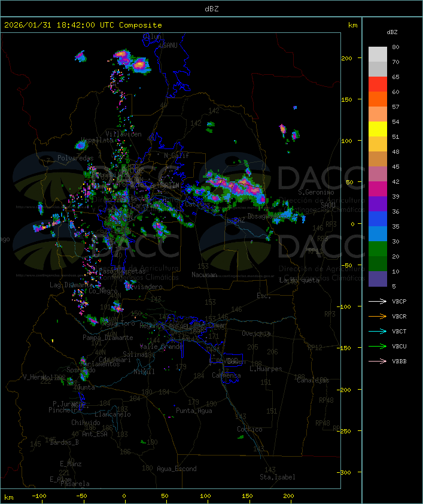
Task: Pick the light gray 70-80 dBZ swatch
Action: [x=378, y=54]
